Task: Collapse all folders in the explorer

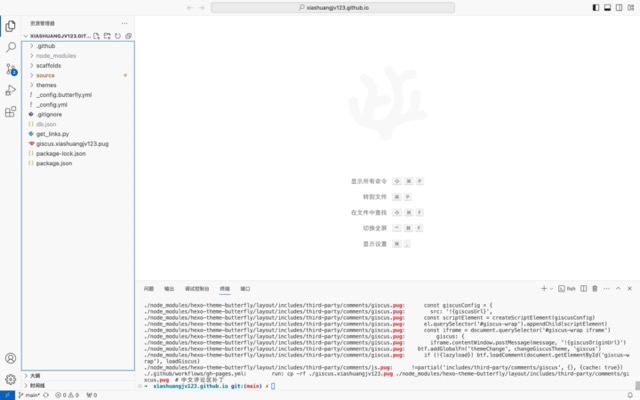Action: point(129,36)
